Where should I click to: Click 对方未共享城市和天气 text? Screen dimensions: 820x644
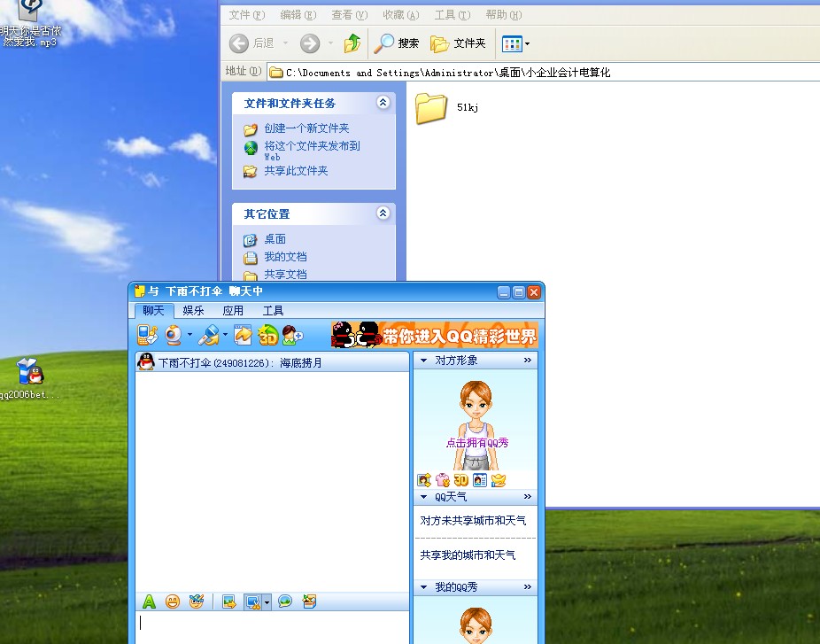[473, 521]
